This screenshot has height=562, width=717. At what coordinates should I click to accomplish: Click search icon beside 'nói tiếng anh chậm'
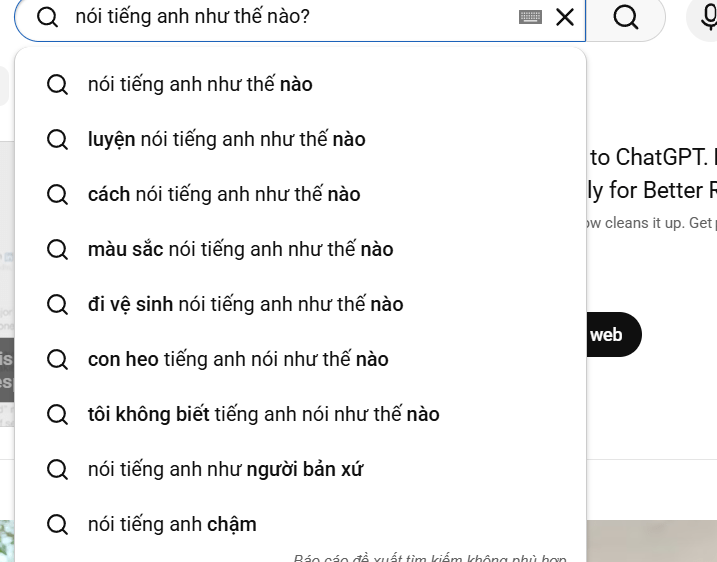coord(58,525)
